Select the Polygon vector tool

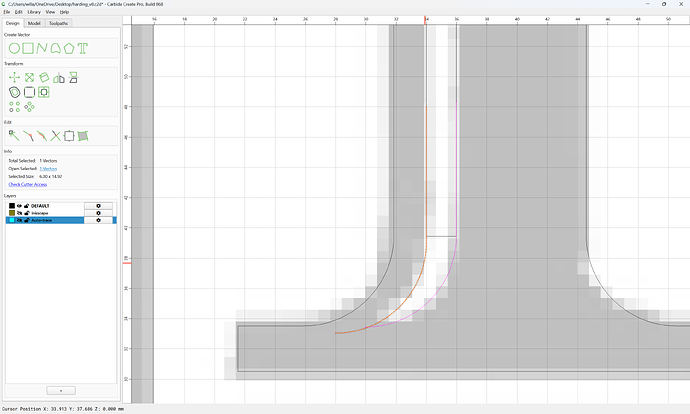pyautogui.click(x=69, y=48)
